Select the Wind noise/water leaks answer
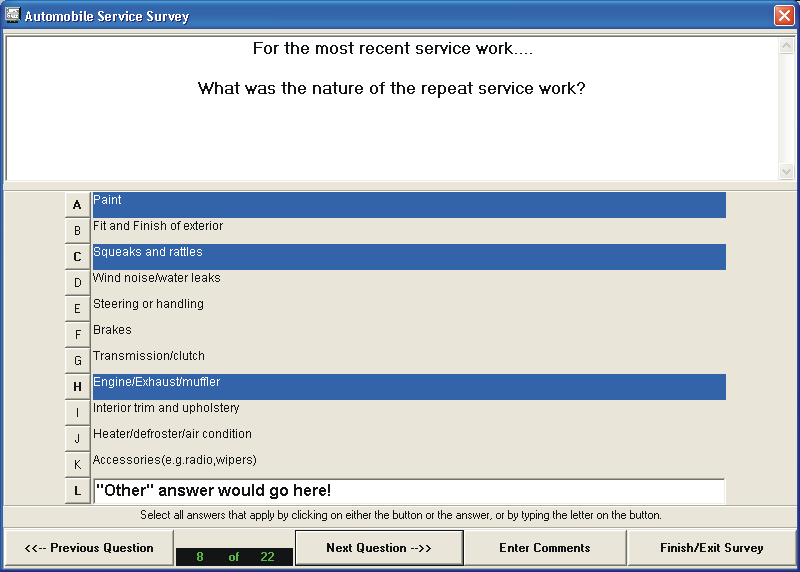This screenshot has width=800, height=572. coord(409,283)
